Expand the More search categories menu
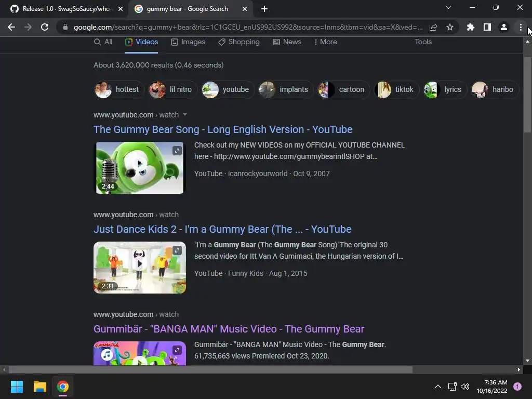The image size is (532, 399). pos(325,42)
